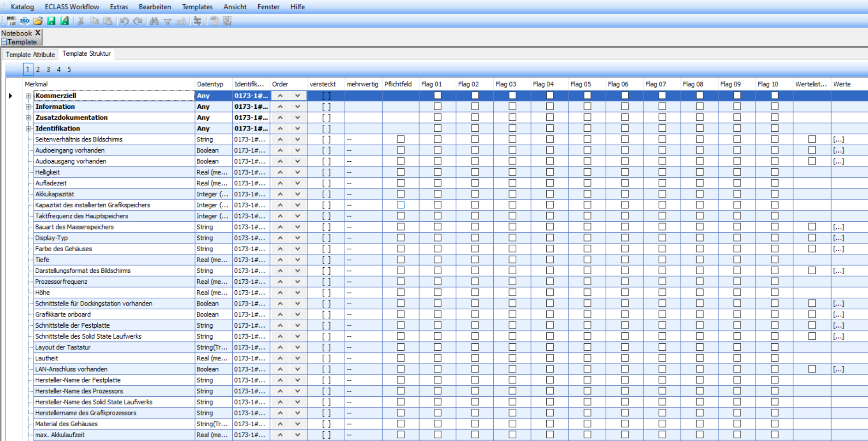Open a file with the folder icon
This screenshot has width=868, height=441.
(x=38, y=21)
